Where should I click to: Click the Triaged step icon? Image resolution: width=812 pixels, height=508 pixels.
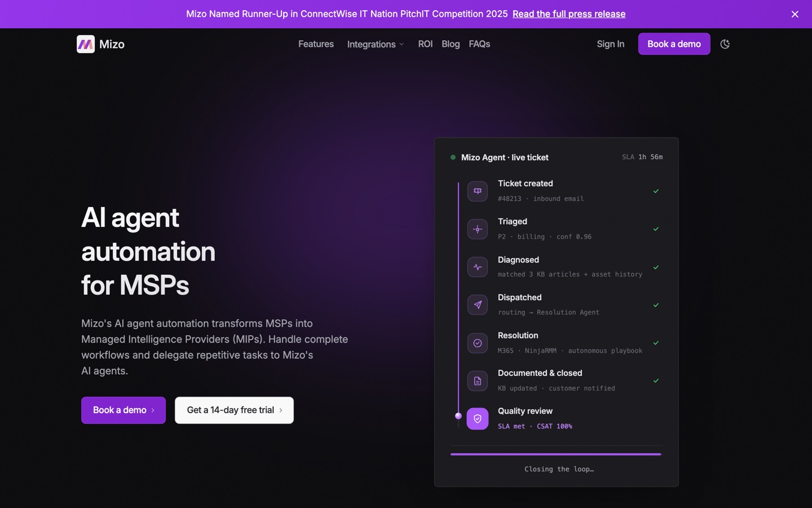pyautogui.click(x=478, y=229)
